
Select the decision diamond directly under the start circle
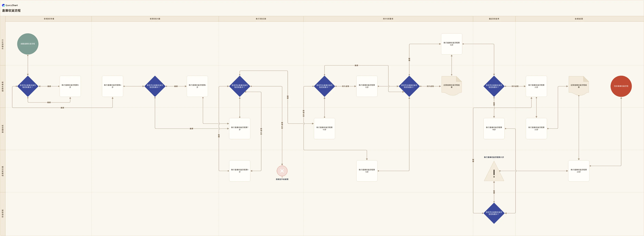coord(28,86)
